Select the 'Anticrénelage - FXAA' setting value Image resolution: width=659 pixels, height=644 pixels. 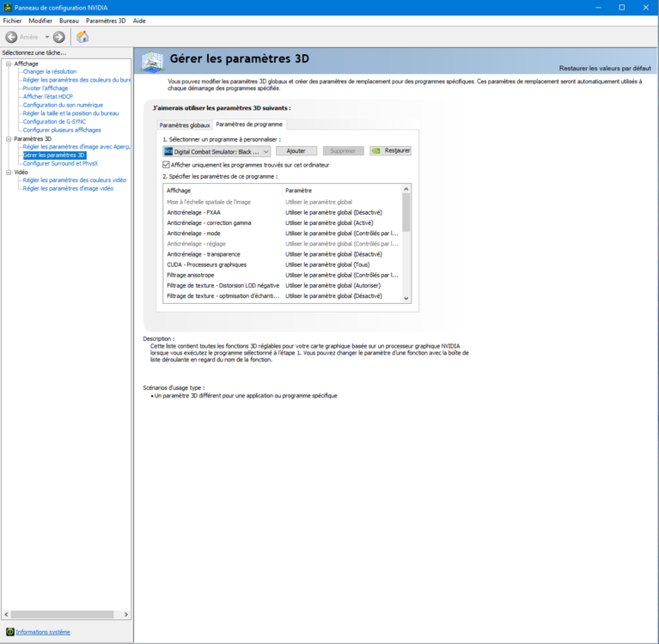click(x=333, y=213)
